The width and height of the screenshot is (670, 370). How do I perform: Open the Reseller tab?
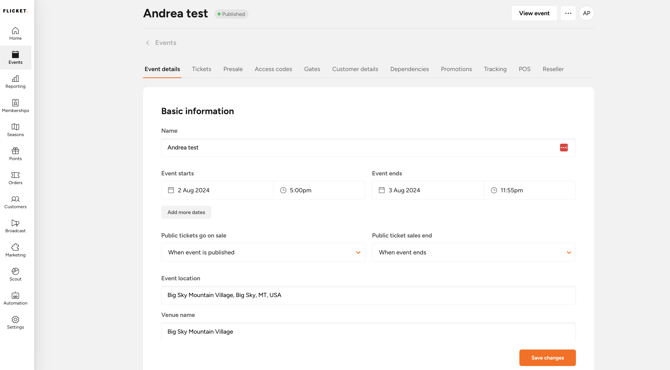(553, 69)
